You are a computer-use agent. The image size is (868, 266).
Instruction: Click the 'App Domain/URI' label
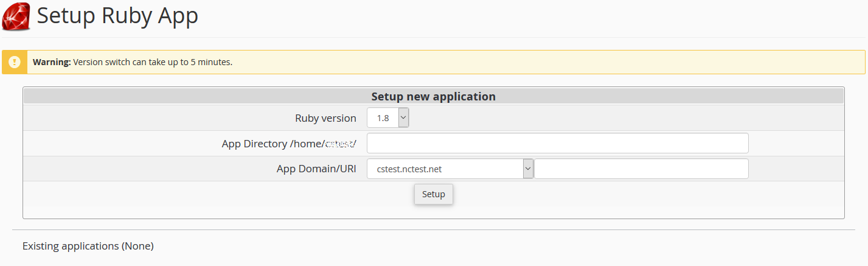[x=316, y=169]
